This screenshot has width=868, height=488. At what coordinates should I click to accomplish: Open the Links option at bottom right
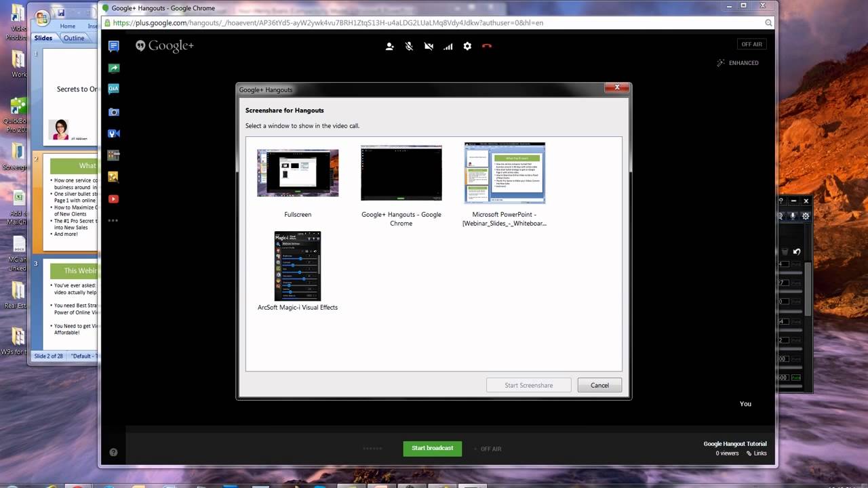[x=756, y=453]
